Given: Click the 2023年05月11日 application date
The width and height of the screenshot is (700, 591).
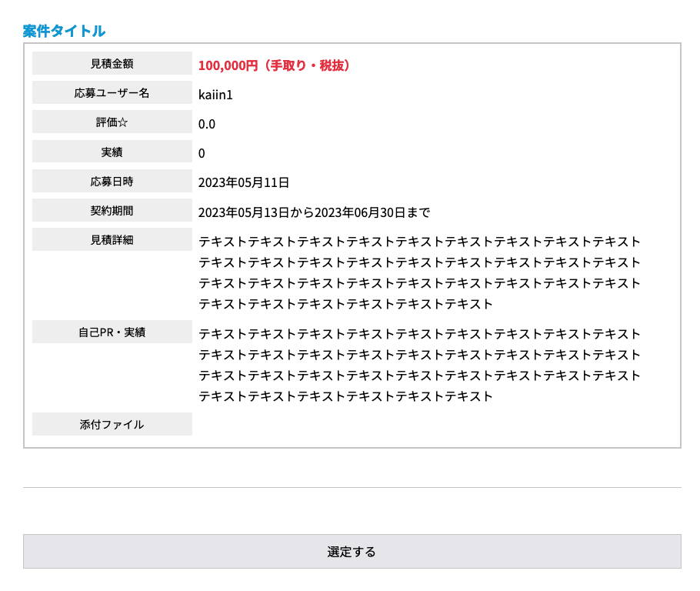Looking at the screenshot, I should [244, 182].
